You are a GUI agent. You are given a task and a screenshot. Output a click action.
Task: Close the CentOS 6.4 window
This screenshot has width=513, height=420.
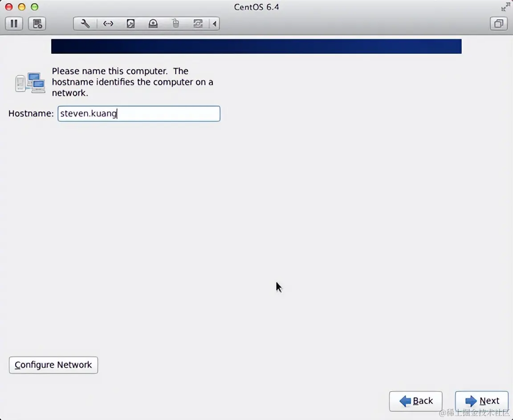[x=9, y=7]
